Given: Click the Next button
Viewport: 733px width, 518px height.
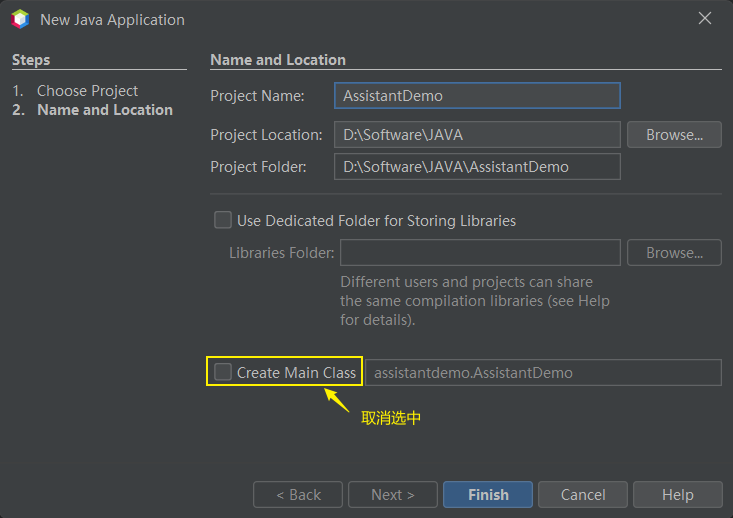Looking at the screenshot, I should [393, 495].
